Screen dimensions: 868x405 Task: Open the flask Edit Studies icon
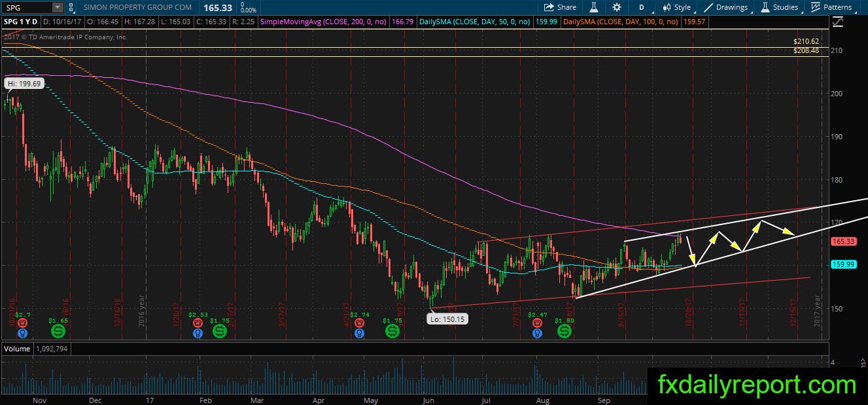[594, 7]
